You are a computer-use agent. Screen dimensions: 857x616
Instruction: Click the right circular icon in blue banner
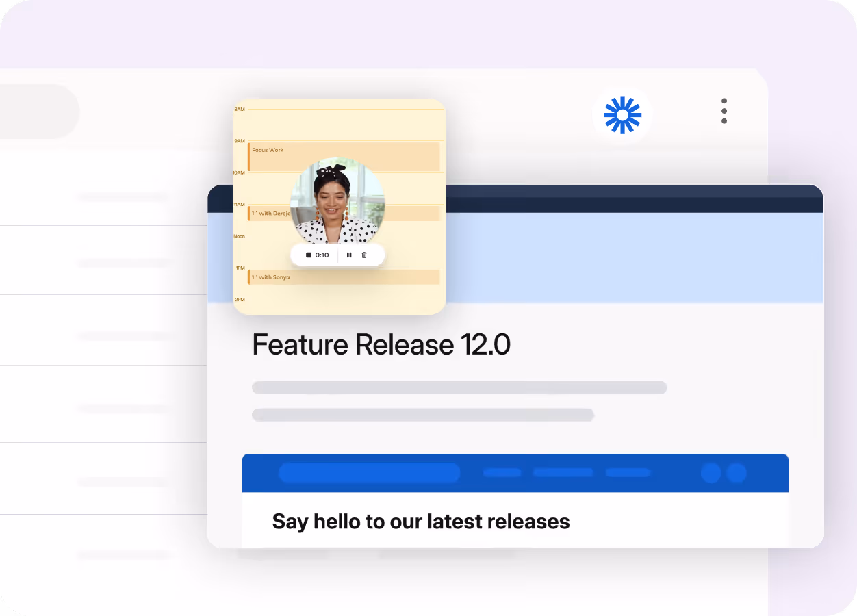[x=736, y=473]
